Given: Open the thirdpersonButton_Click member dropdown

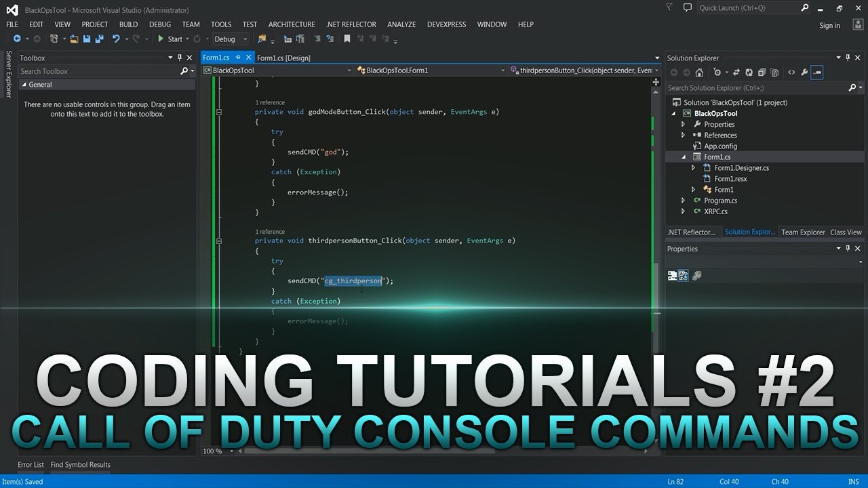Looking at the screenshot, I should click(657, 70).
